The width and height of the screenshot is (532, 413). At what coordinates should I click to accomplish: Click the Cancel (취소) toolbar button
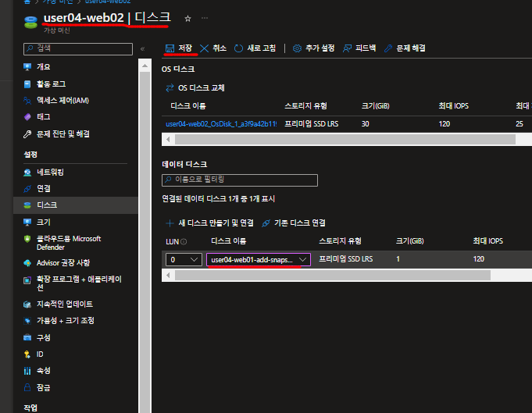(x=213, y=48)
